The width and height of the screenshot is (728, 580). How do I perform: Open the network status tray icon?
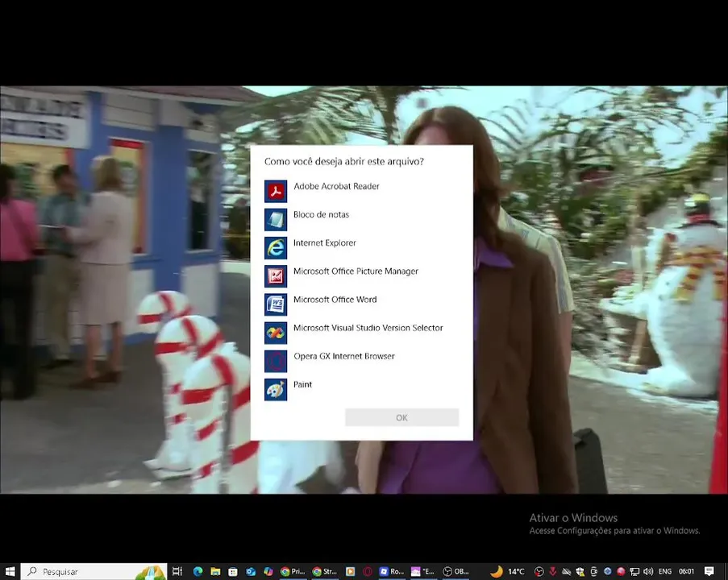pyautogui.click(x=634, y=571)
